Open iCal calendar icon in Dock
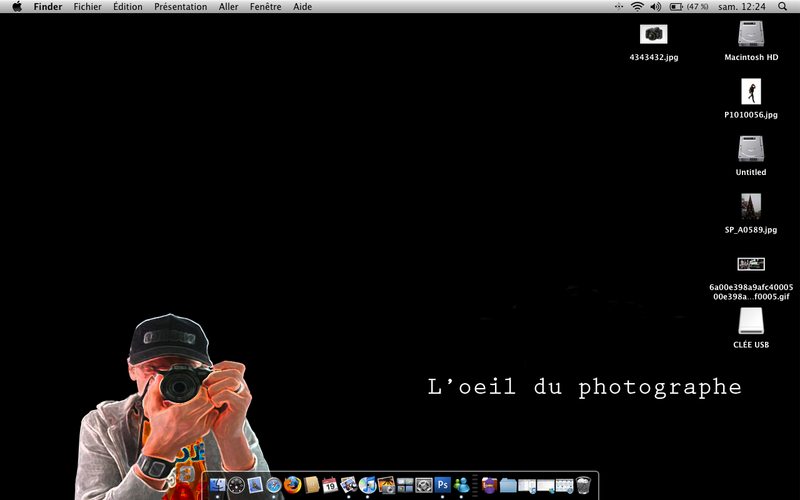The width and height of the screenshot is (800, 500). pyautogui.click(x=330, y=485)
